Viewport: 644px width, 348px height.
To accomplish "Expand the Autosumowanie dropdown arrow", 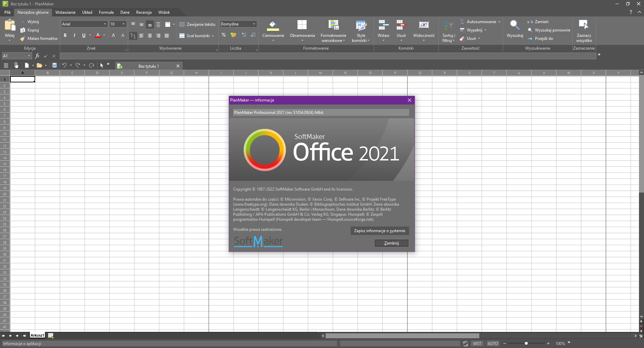I will (x=499, y=22).
